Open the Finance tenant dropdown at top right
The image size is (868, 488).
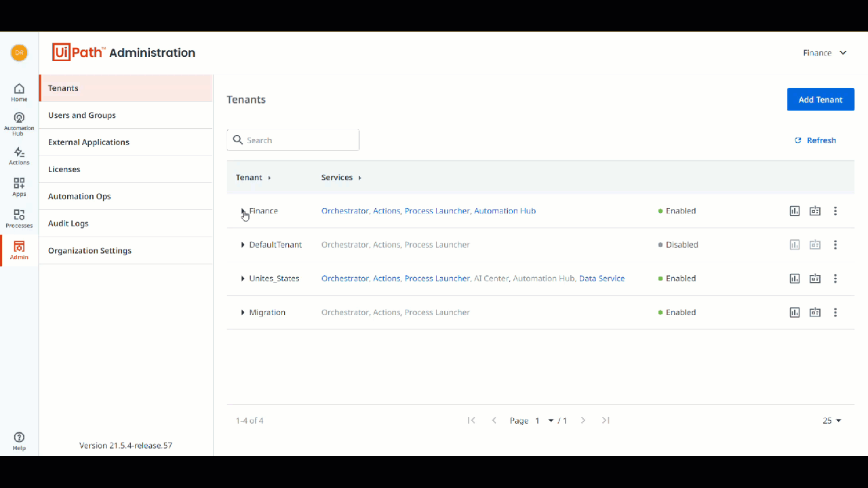point(825,53)
